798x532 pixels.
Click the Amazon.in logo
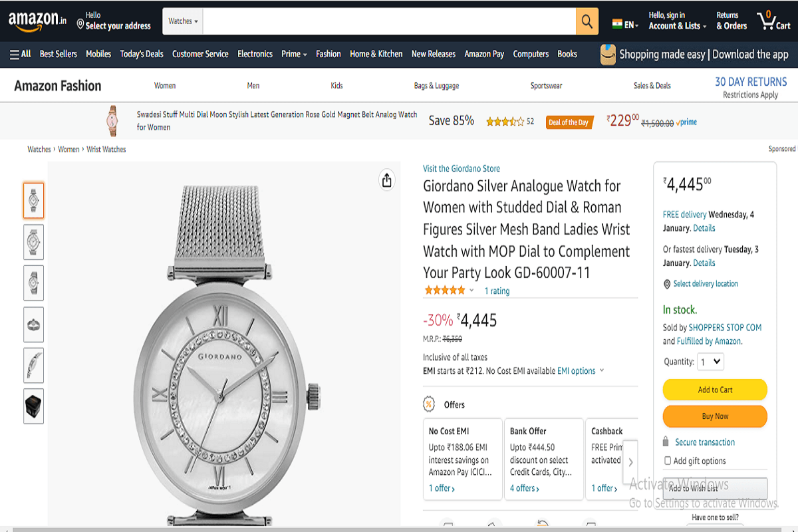tap(33, 21)
